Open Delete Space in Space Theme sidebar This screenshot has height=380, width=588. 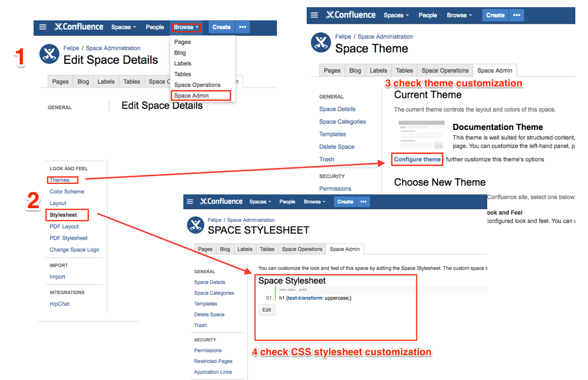coord(337,146)
